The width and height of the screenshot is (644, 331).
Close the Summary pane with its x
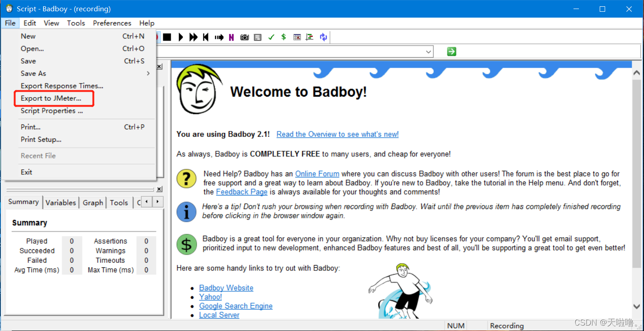pyautogui.click(x=160, y=189)
